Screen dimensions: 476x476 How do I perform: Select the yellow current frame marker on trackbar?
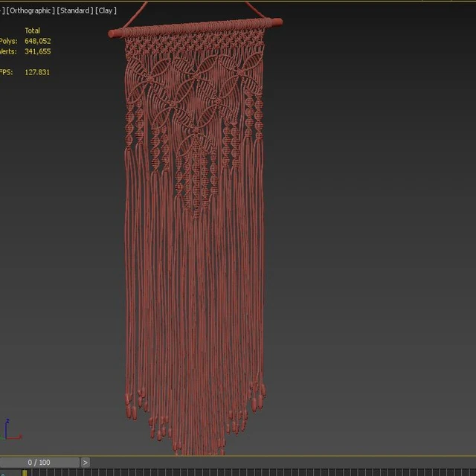(x=25, y=473)
